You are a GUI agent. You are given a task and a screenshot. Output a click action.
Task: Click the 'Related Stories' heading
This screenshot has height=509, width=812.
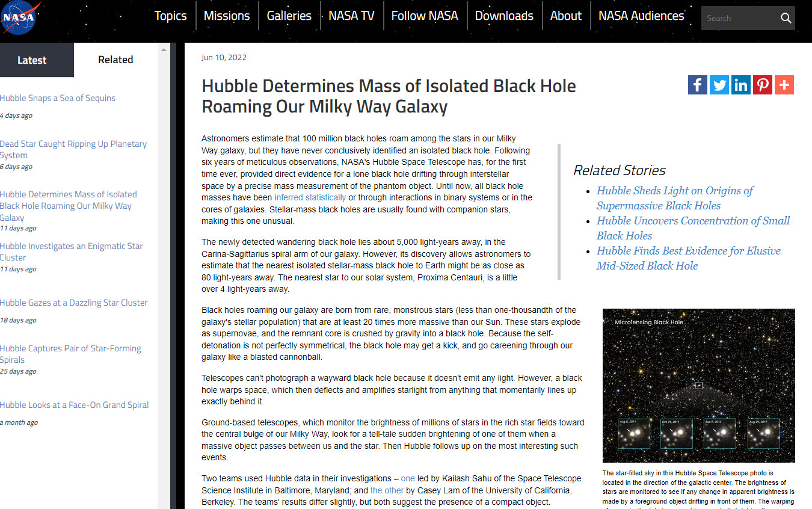click(x=619, y=170)
